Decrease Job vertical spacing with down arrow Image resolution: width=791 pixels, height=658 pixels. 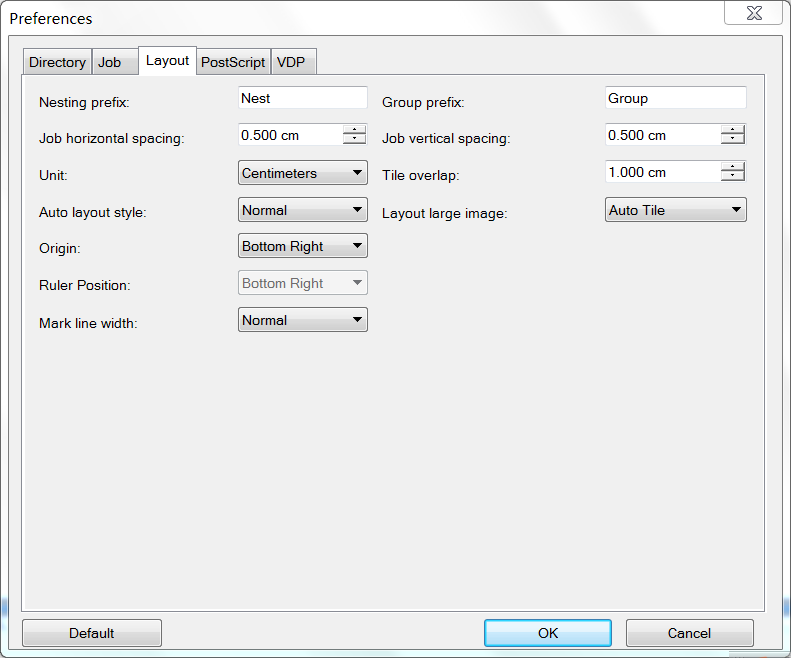coord(732,139)
